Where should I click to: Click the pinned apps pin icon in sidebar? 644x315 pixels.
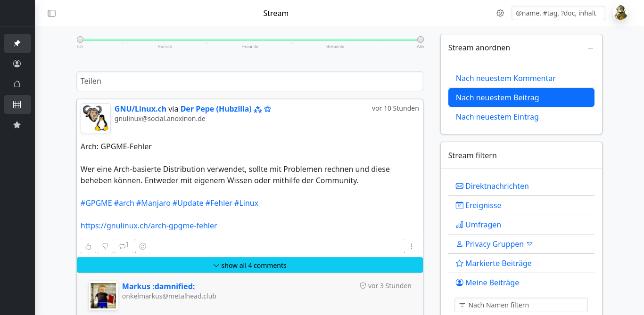pos(17,43)
